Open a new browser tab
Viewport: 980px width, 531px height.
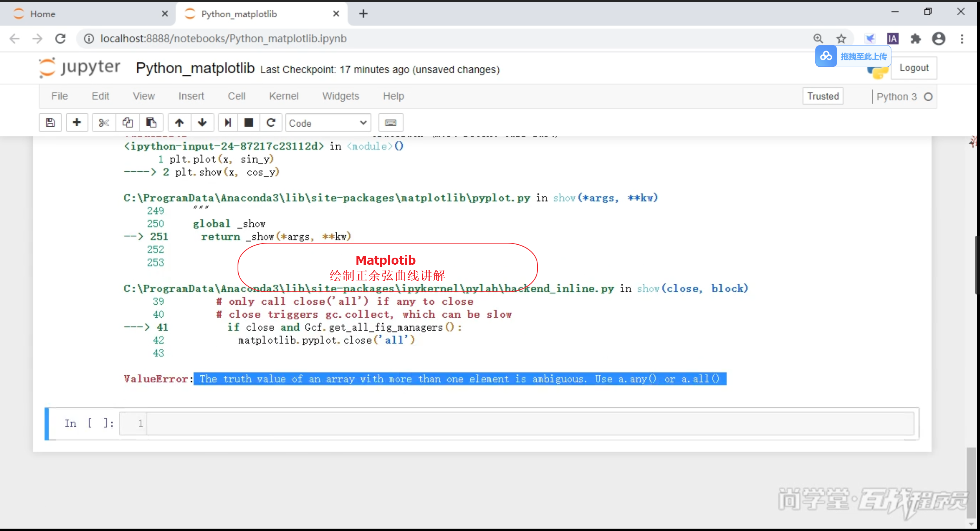pos(363,14)
